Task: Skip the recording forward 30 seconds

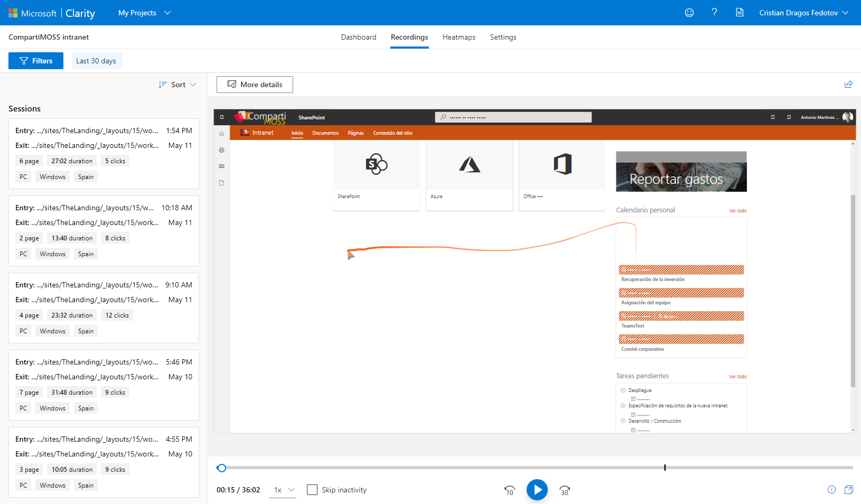Action: [x=565, y=490]
